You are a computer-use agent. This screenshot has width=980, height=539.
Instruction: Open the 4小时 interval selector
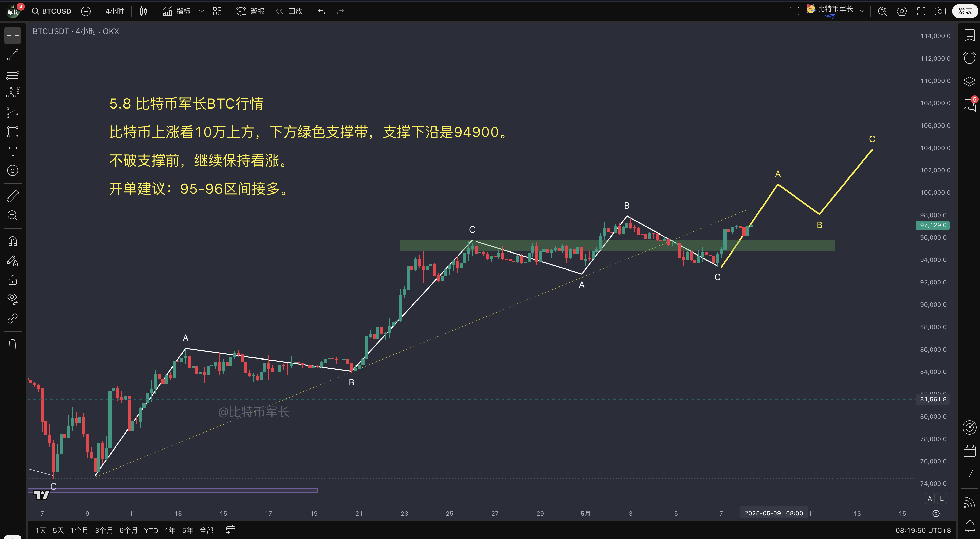(115, 11)
